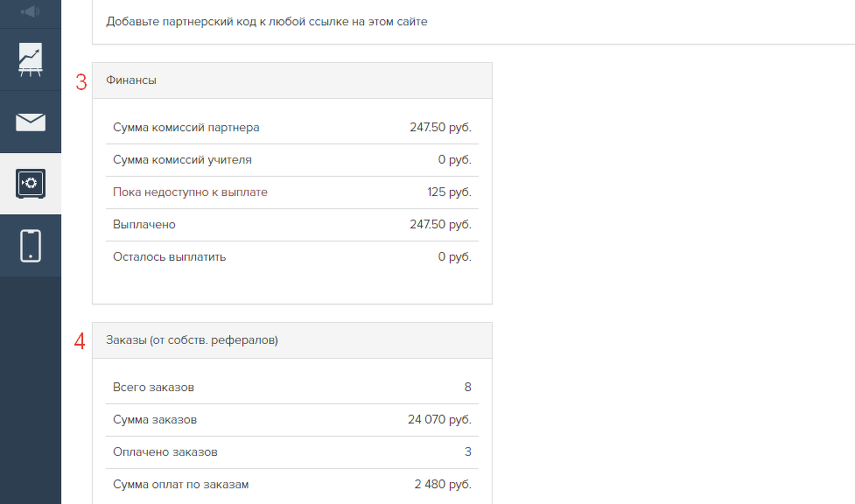Click the 125 руб. unavailable amount
The width and height of the screenshot is (855, 504).
point(449,192)
